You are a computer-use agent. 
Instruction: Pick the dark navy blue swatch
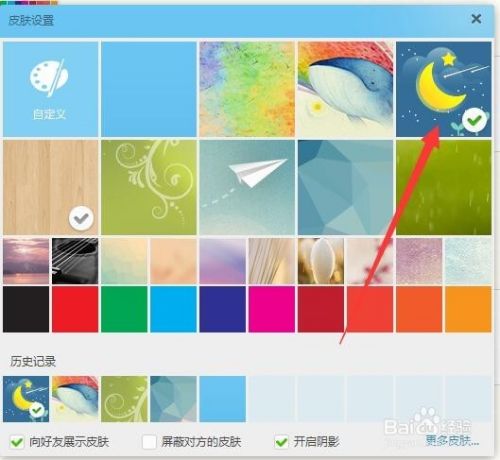pos(223,309)
